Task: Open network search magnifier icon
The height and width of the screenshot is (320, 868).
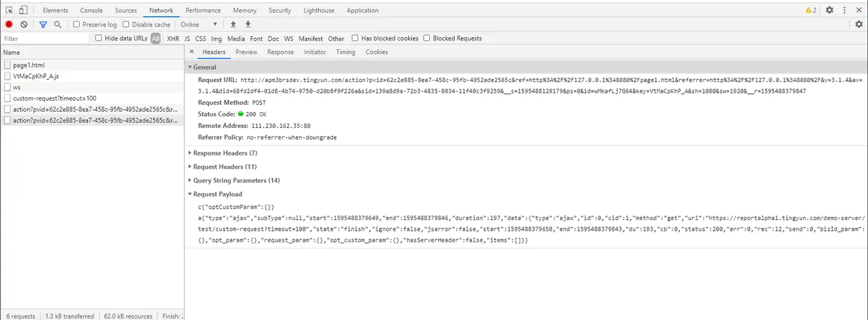Action: tap(58, 25)
